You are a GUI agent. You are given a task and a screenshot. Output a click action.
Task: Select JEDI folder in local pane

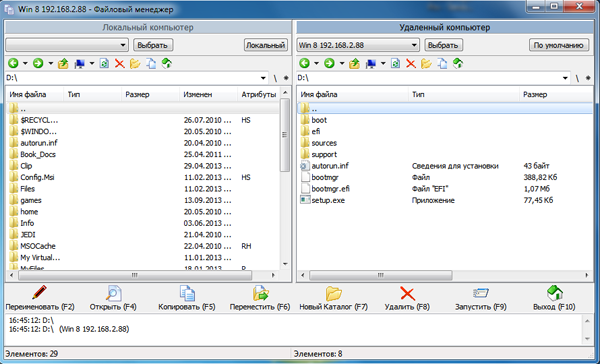(28, 235)
